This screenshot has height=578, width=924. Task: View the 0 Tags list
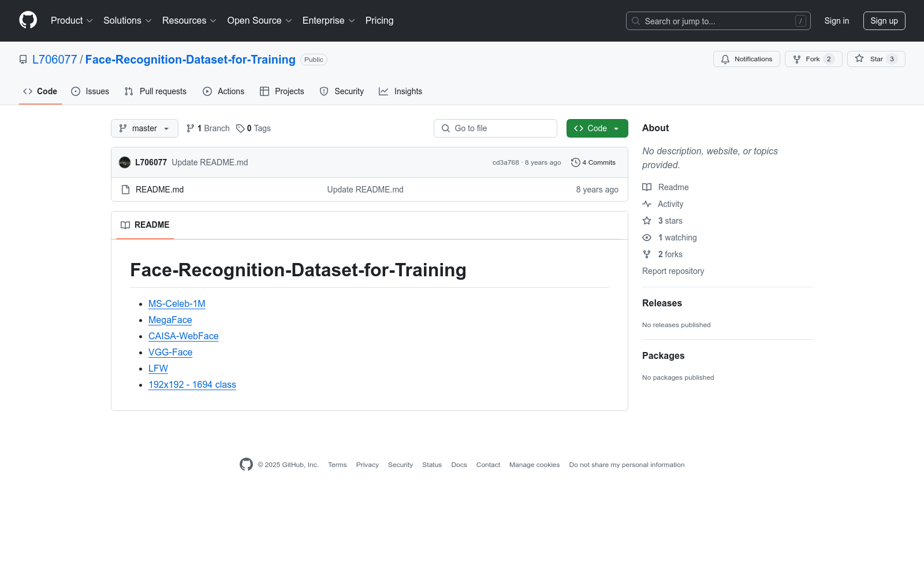point(254,128)
